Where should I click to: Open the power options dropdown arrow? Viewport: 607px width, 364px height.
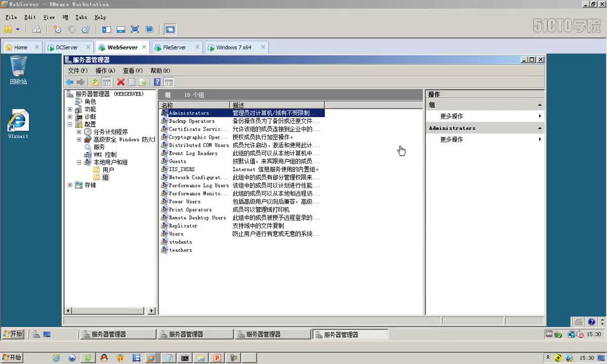pyautogui.click(x=18, y=29)
